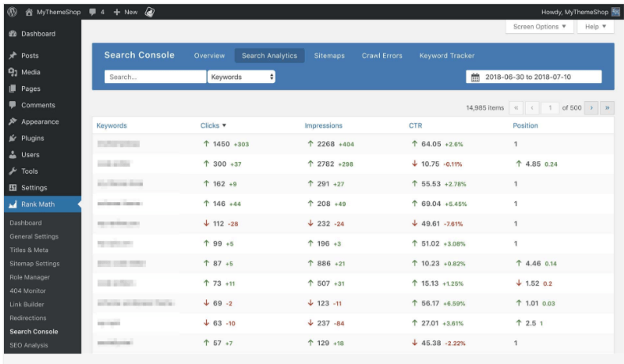Click the MyThemeShop home icon

29,12
